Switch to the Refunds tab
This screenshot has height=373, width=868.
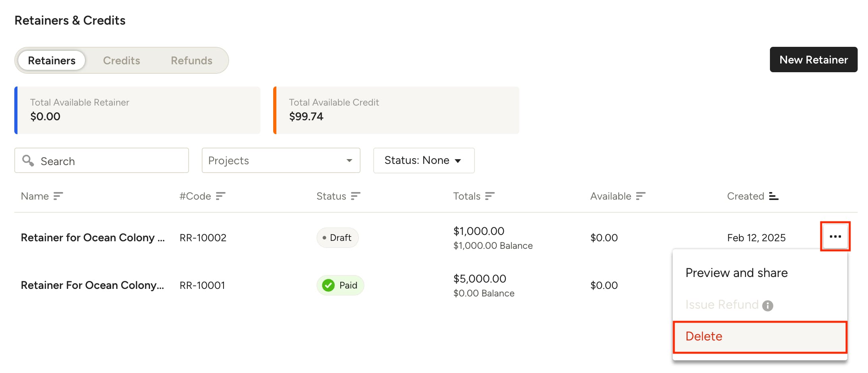(191, 60)
